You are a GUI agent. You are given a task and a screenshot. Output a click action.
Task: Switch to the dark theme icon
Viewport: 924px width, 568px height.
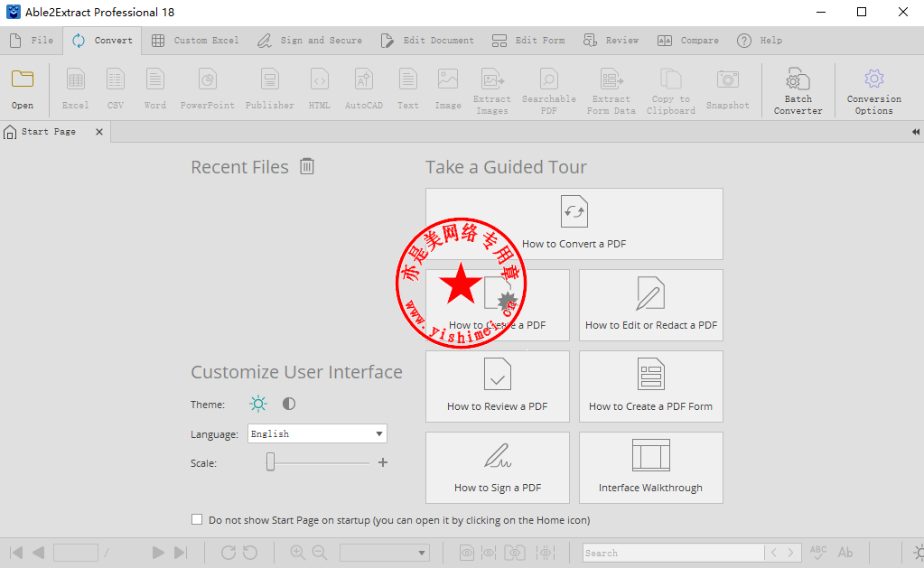pyautogui.click(x=289, y=404)
